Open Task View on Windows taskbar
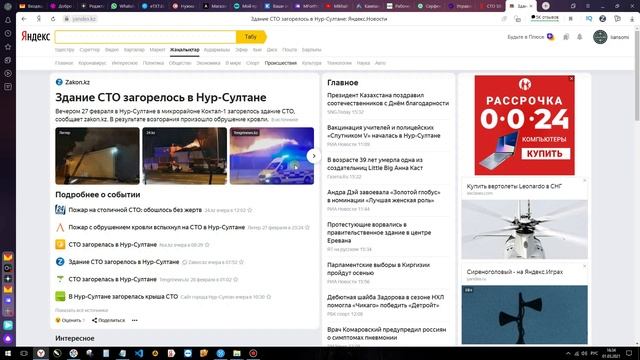Screen dimensions: 640x360 pyautogui.click(x=24, y=353)
